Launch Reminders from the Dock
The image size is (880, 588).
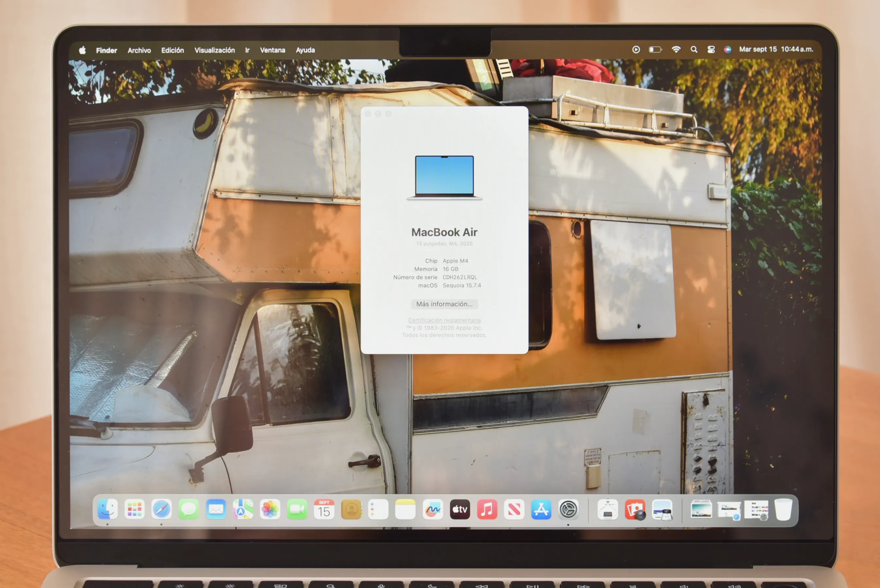[x=378, y=509]
